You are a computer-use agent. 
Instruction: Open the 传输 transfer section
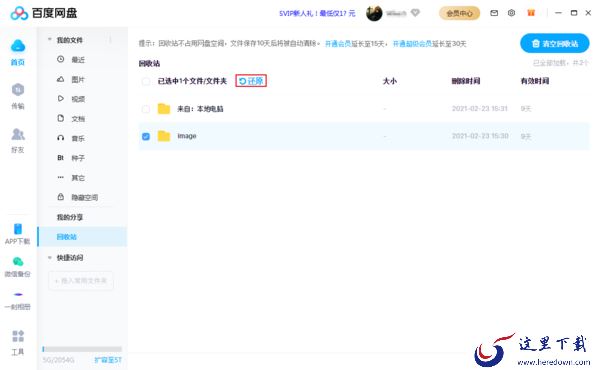coord(18,96)
